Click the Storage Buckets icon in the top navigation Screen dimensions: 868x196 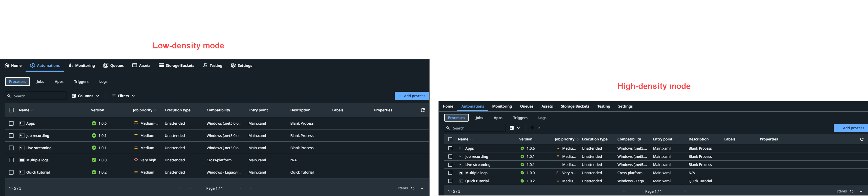161,65
